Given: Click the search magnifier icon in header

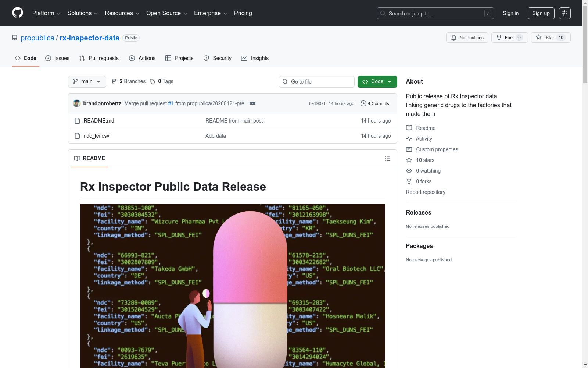Looking at the screenshot, I should click(x=383, y=13).
